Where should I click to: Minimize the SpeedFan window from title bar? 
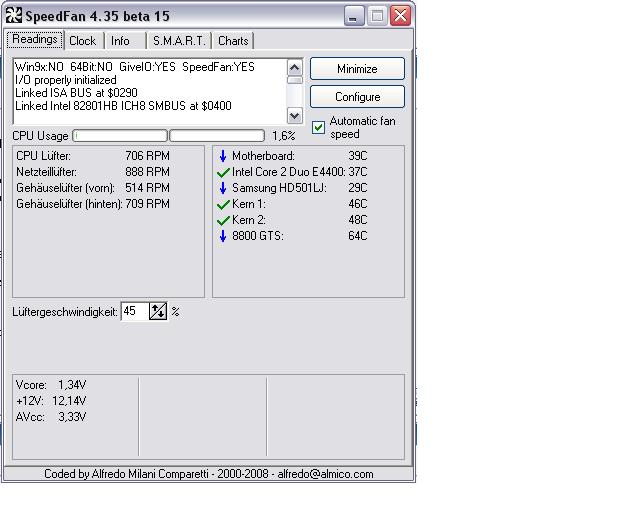click(x=354, y=16)
